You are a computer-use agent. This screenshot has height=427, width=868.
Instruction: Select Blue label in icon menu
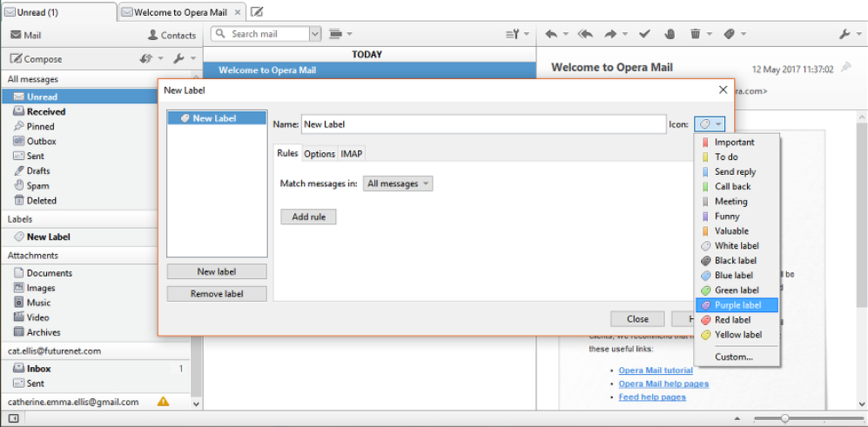[737, 276]
